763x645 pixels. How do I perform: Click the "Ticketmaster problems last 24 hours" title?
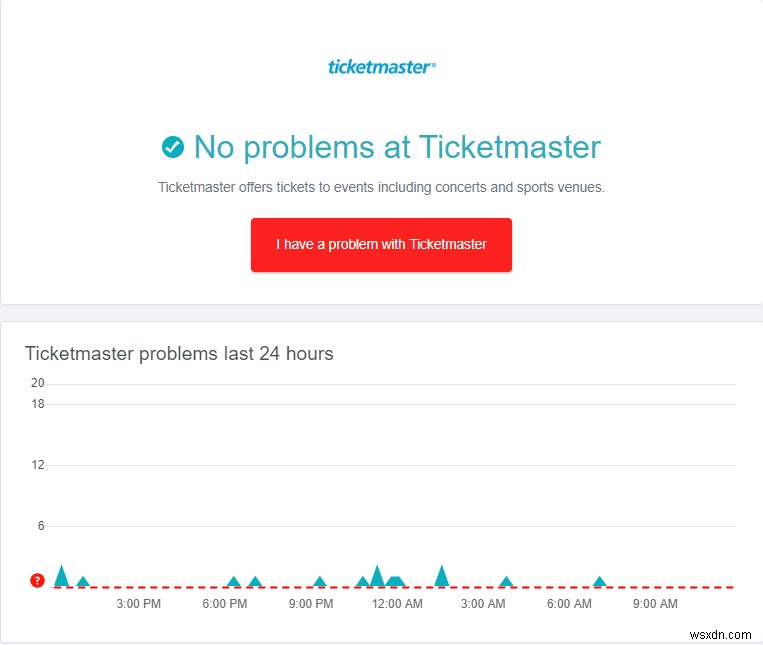(179, 353)
